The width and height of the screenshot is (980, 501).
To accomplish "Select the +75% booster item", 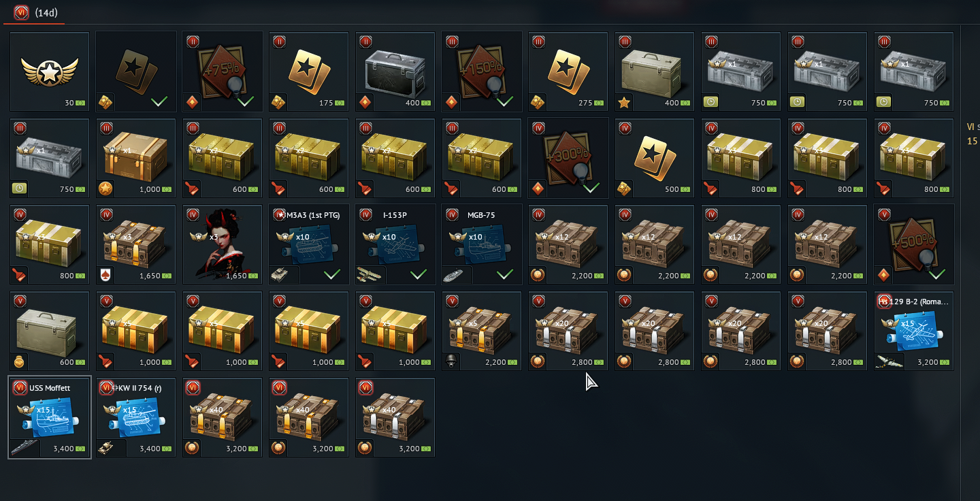I will 223,71.
